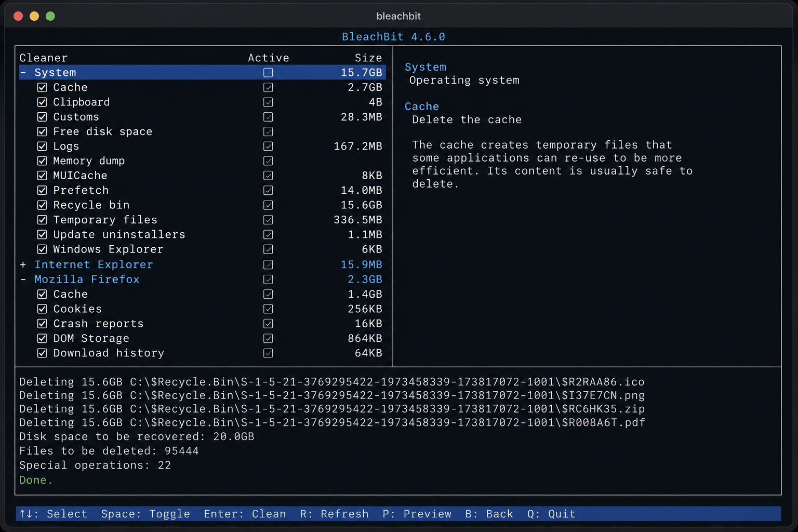798x532 pixels.
Task: Click the 15.9MB size value
Action: [x=361, y=264]
